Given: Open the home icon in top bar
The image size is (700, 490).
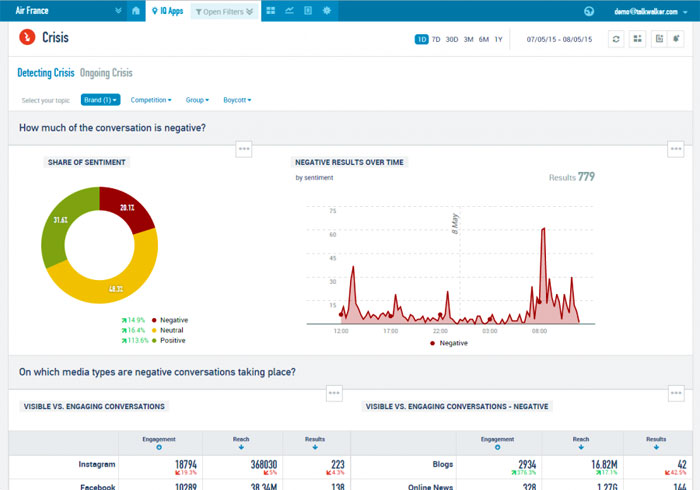Looking at the screenshot, I should [x=136, y=11].
